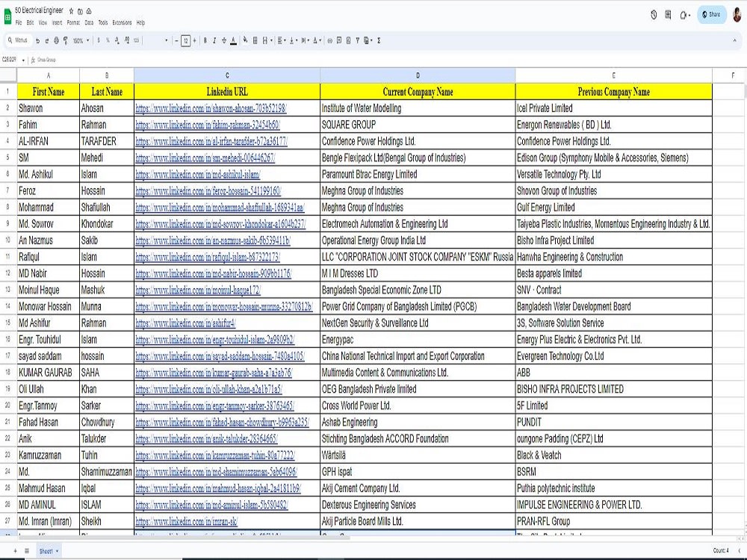Open Shawon Ahosan's LinkedIn link
This screenshot has height=560, width=747.
point(211,108)
